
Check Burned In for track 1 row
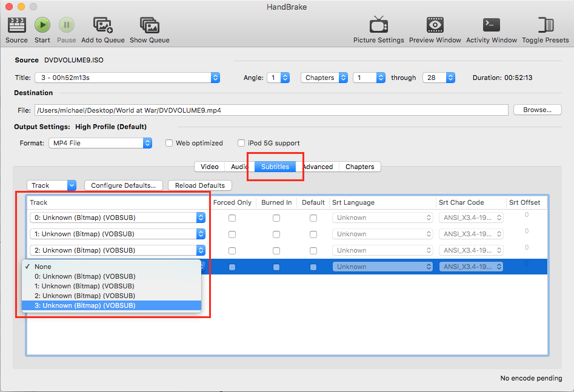[x=276, y=234]
